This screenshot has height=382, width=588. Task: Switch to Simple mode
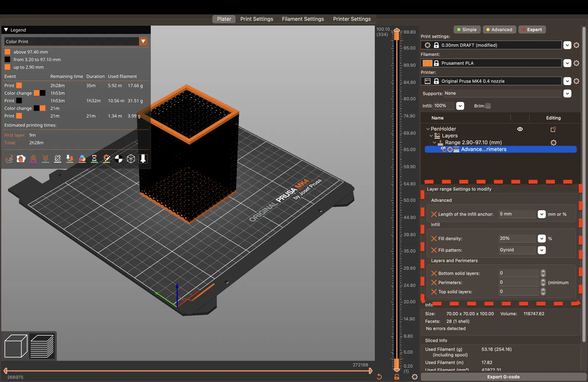coord(466,30)
